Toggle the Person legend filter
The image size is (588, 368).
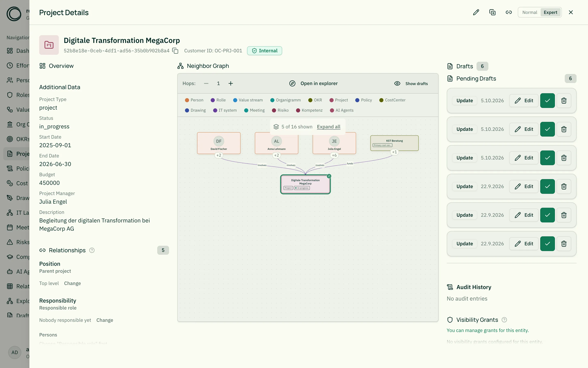coord(194,100)
